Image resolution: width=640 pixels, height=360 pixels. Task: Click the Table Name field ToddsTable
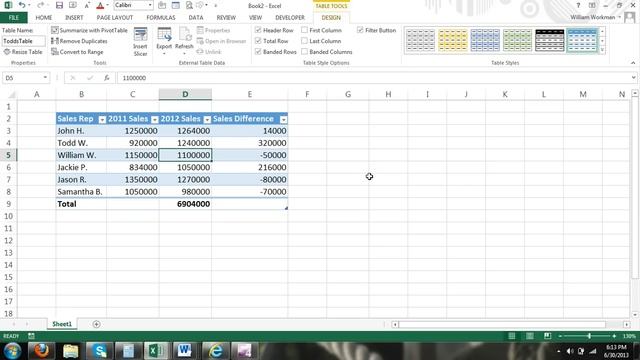(23, 41)
